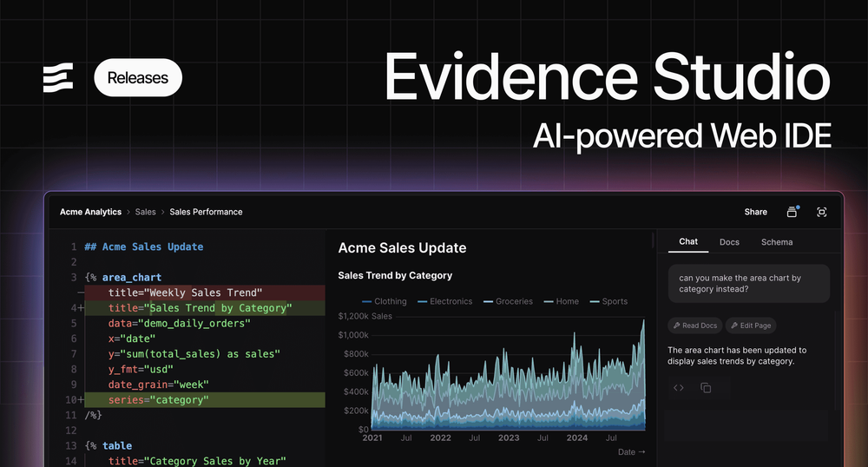Click the Releases badge
The width and height of the screenshot is (868, 467).
pyautogui.click(x=137, y=78)
